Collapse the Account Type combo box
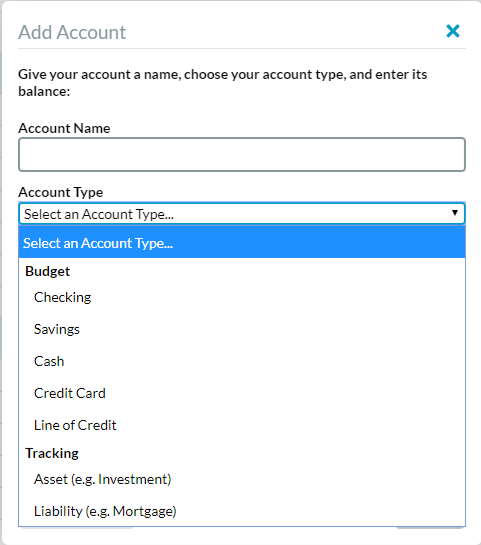481x545 pixels. click(242, 213)
